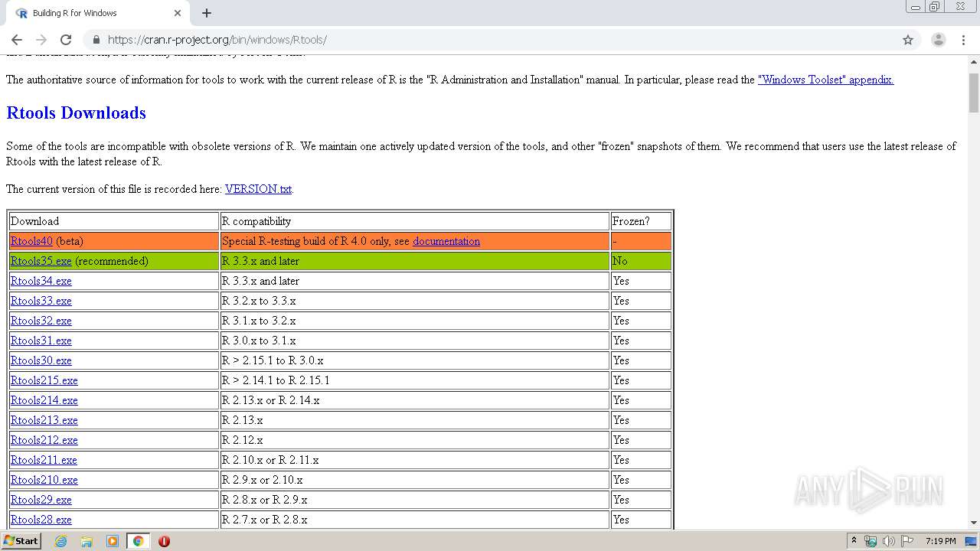Reload the current page

(x=66, y=40)
